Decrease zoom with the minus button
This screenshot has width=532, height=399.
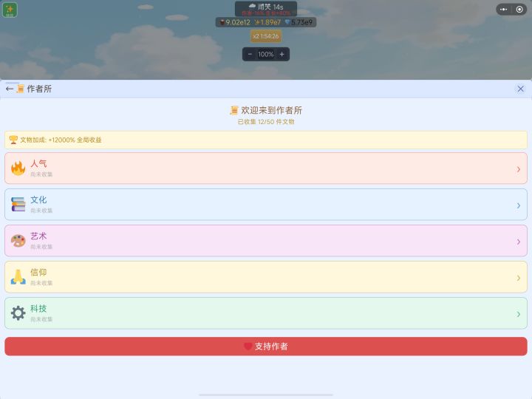[250, 54]
